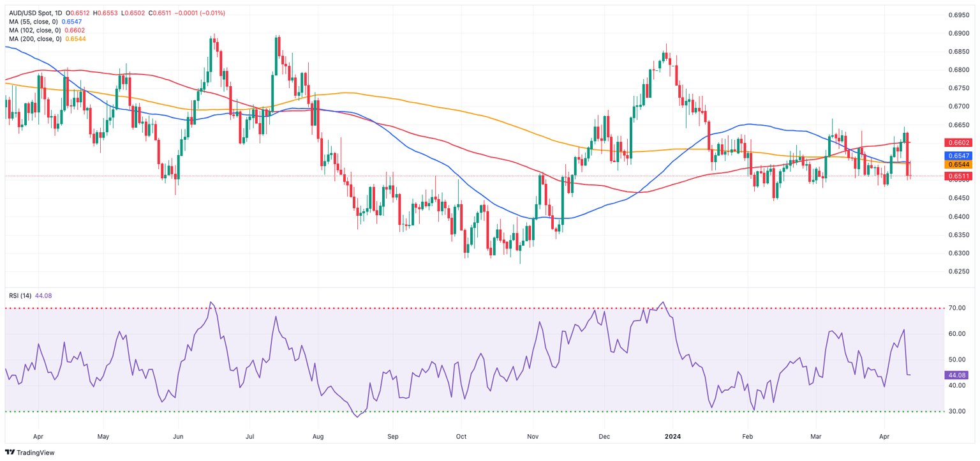Click the Oct time axis label

461,437
